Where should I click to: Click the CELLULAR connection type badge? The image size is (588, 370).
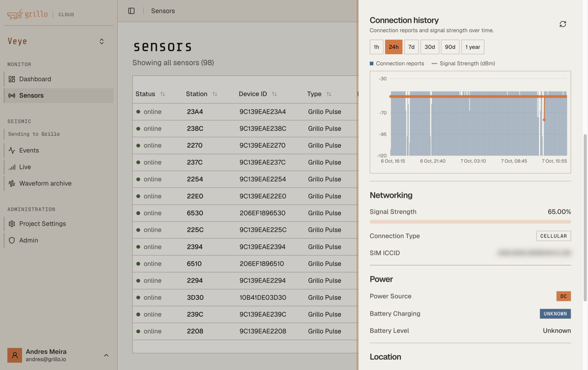click(x=553, y=236)
